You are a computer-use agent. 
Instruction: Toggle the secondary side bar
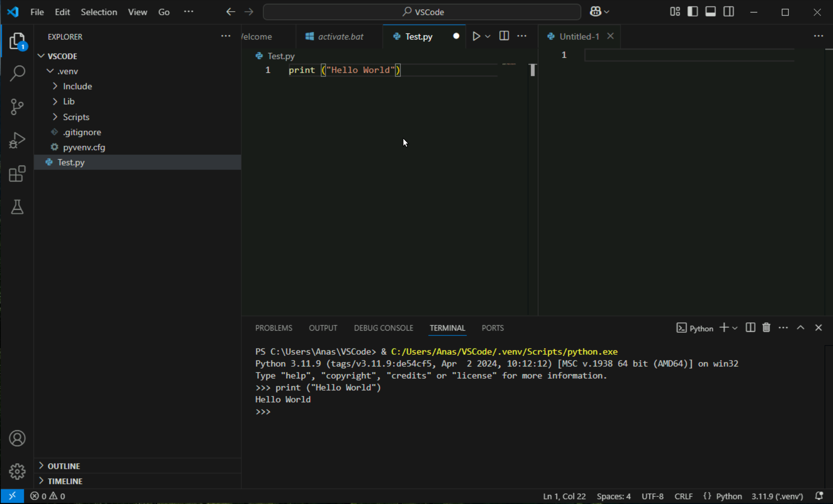(x=729, y=12)
